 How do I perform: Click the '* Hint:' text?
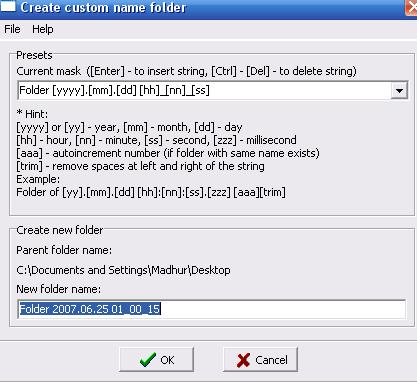click(x=32, y=114)
